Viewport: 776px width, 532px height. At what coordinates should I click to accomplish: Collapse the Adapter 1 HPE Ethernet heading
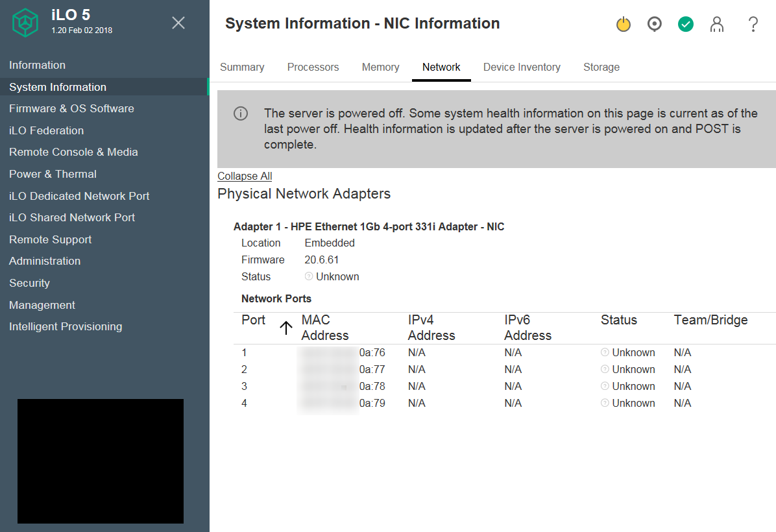point(369,226)
